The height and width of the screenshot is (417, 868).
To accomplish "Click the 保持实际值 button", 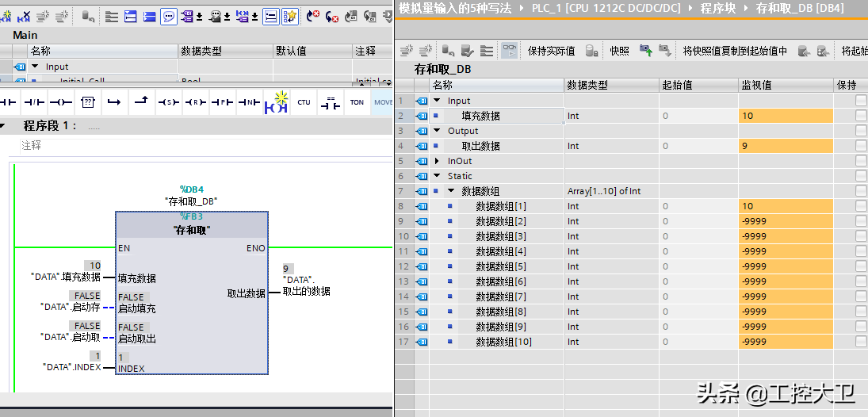I will pyautogui.click(x=551, y=51).
